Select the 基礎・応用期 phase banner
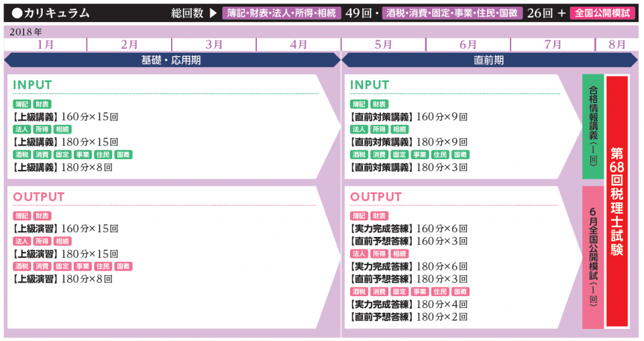 pos(171,60)
